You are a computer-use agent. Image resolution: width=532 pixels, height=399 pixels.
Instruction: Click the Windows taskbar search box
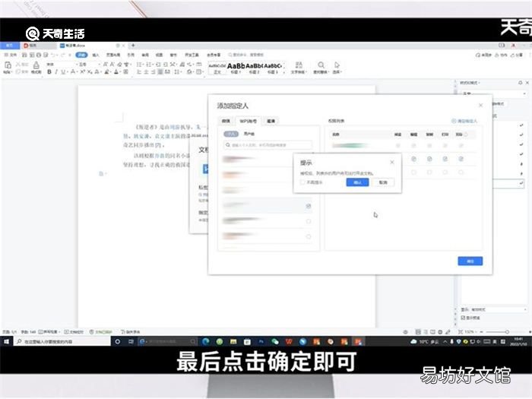point(63,341)
